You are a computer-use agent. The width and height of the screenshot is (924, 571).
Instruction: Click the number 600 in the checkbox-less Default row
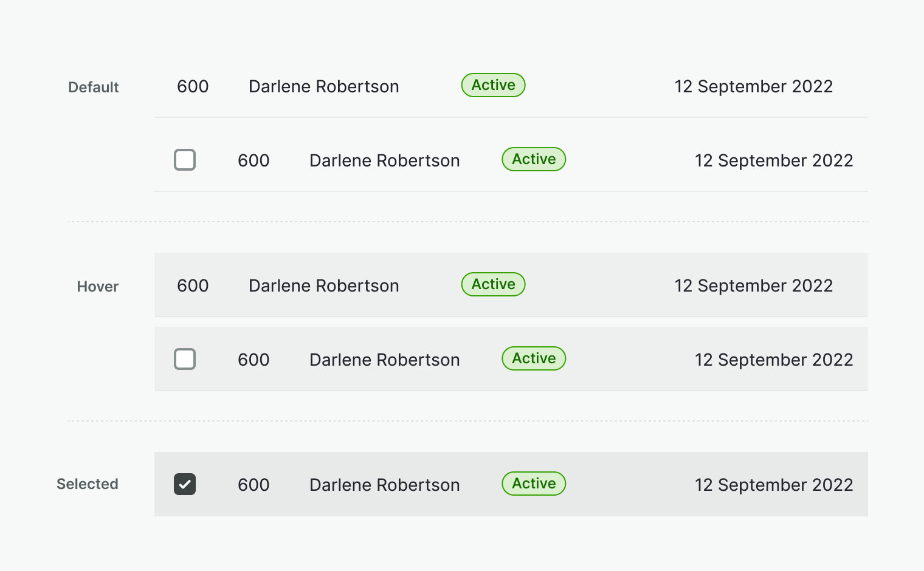pyautogui.click(x=193, y=86)
